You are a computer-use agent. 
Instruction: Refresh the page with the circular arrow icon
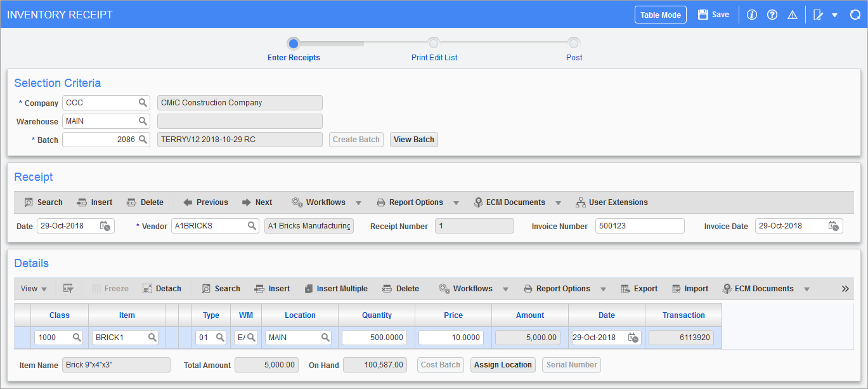[855, 14]
